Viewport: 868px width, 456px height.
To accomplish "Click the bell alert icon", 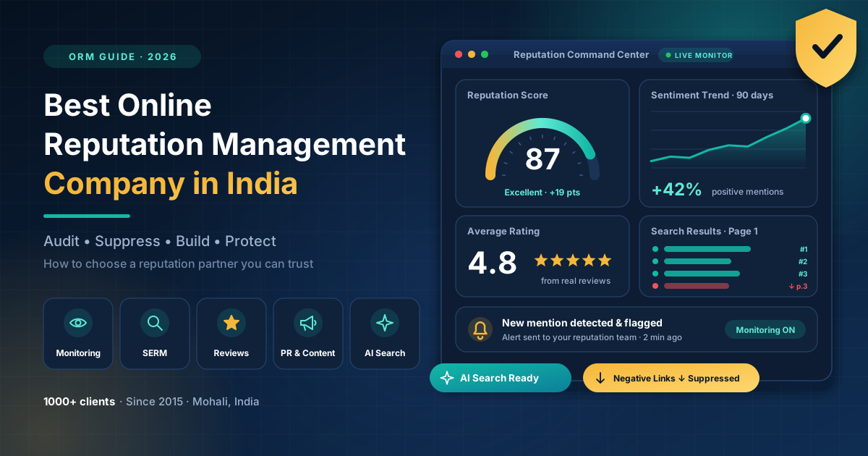I will [x=480, y=330].
